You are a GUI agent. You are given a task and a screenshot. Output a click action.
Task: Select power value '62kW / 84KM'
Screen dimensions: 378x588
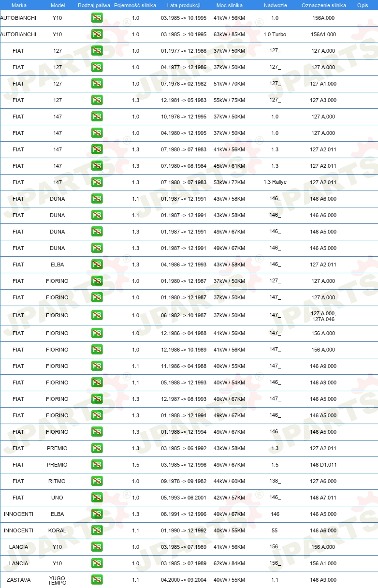[x=230, y=563]
